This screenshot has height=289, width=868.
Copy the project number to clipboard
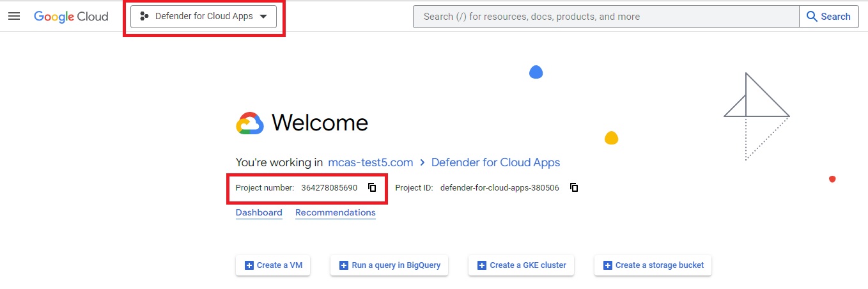click(x=372, y=187)
